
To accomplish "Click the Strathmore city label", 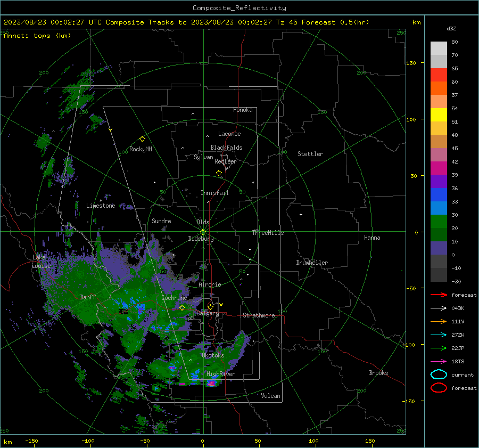I will [259, 315].
